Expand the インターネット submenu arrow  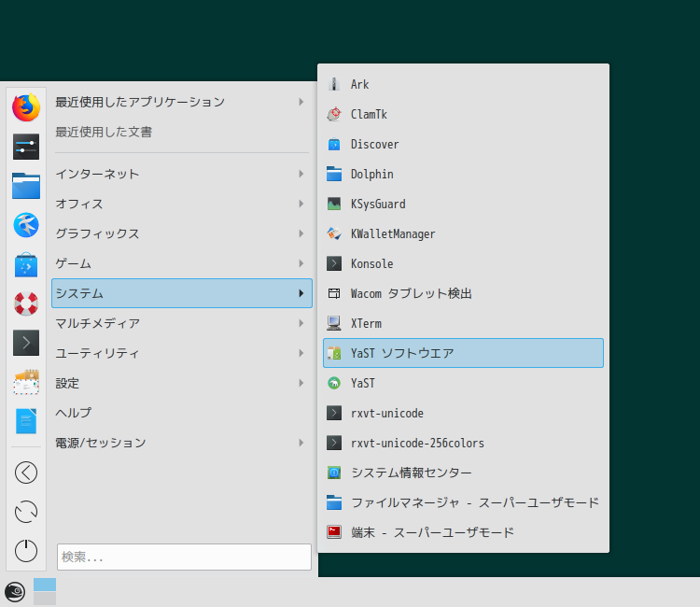(301, 174)
